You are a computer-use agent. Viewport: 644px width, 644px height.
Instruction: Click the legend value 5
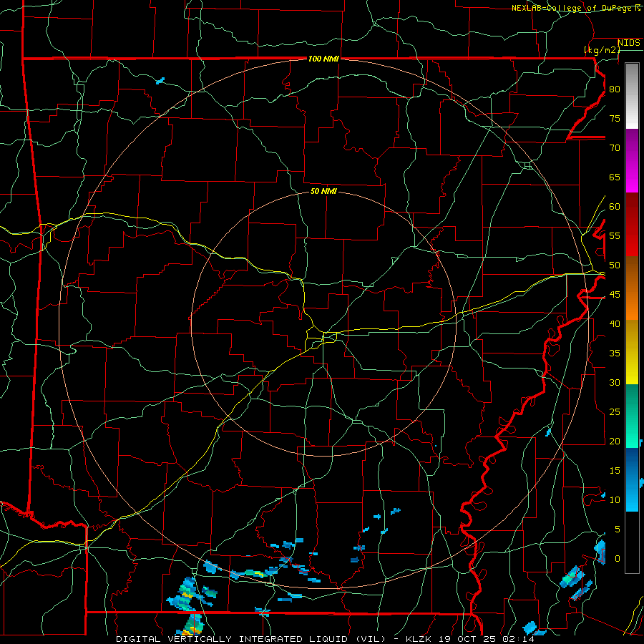click(618, 530)
